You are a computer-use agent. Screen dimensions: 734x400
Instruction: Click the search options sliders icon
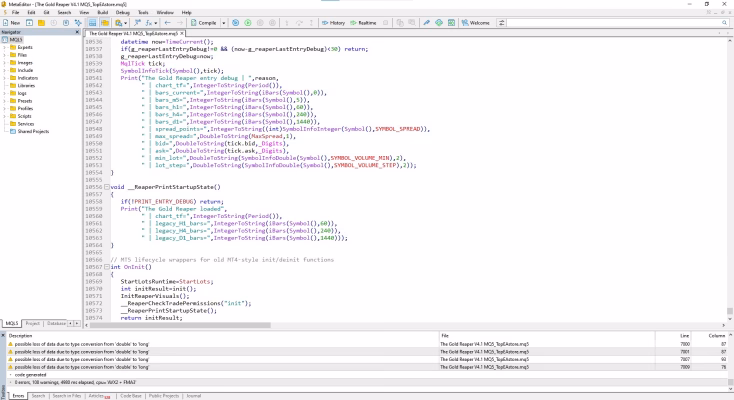pyautogui.click(x=501, y=22)
